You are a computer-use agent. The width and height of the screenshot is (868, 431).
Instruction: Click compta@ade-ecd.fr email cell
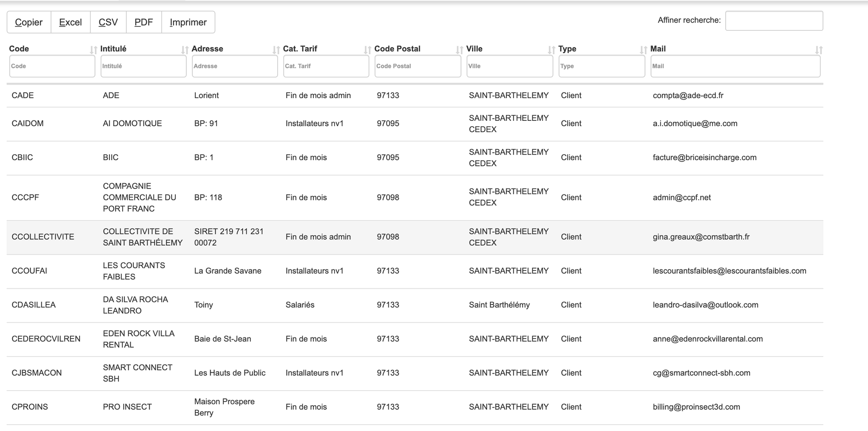pyautogui.click(x=688, y=95)
